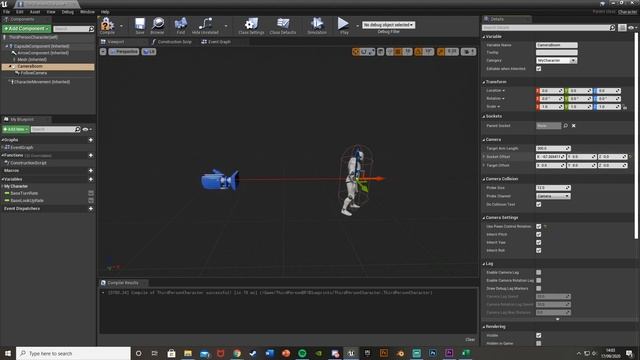This screenshot has height=360, width=640.
Task: Open EventGraph in Graphs list
Action: [21, 147]
